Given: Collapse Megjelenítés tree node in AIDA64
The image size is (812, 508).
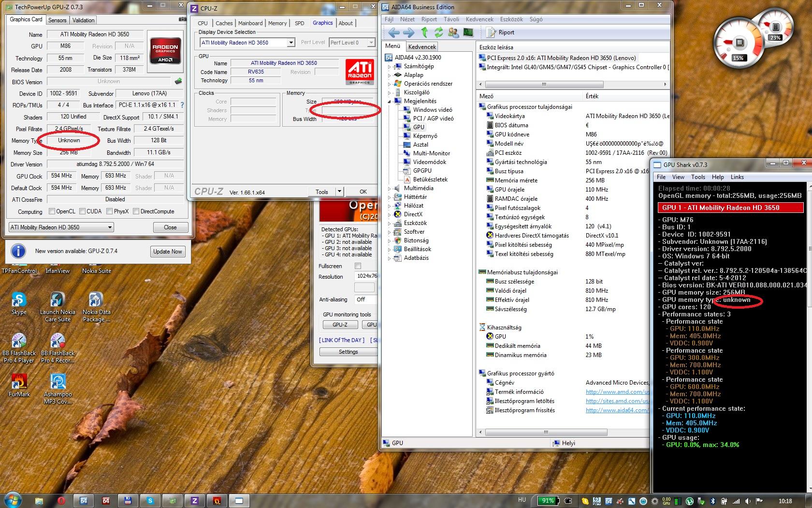Looking at the screenshot, I should [389, 101].
